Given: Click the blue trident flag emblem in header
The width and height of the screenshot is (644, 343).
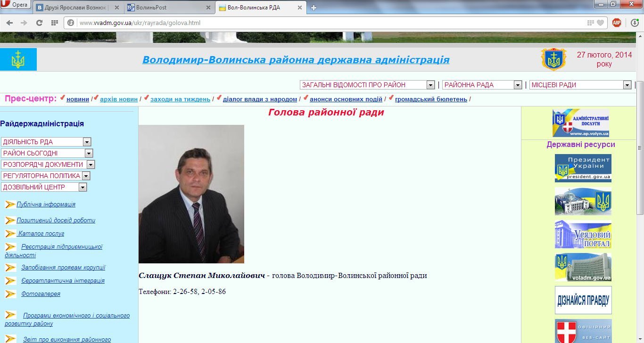Looking at the screenshot, I should pos(18,59).
